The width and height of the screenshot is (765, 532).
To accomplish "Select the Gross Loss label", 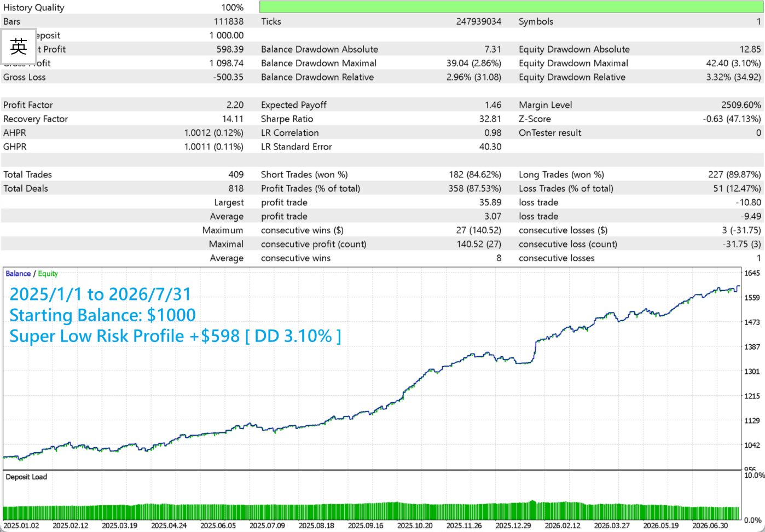I will pos(25,77).
